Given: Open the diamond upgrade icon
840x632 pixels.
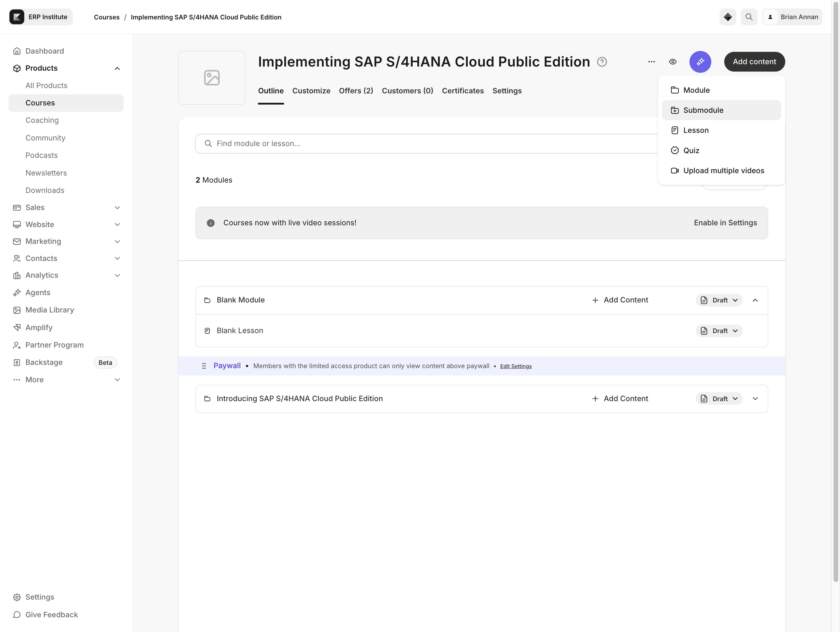Looking at the screenshot, I should [x=727, y=17].
